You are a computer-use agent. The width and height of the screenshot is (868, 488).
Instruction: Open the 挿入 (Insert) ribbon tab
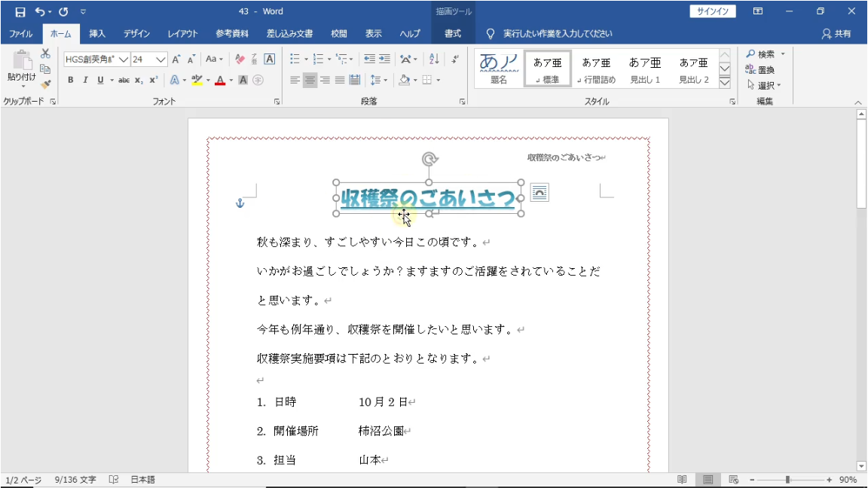97,34
